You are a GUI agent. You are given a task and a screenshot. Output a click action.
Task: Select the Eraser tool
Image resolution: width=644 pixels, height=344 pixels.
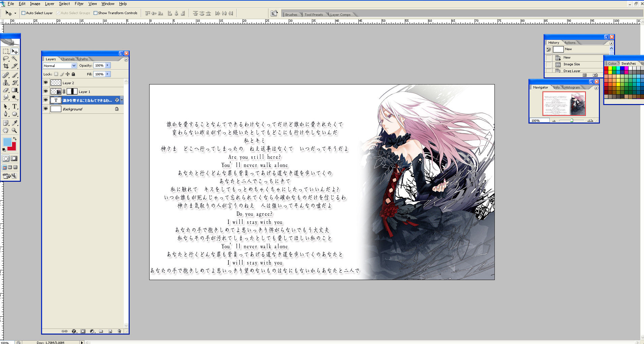tap(6, 90)
